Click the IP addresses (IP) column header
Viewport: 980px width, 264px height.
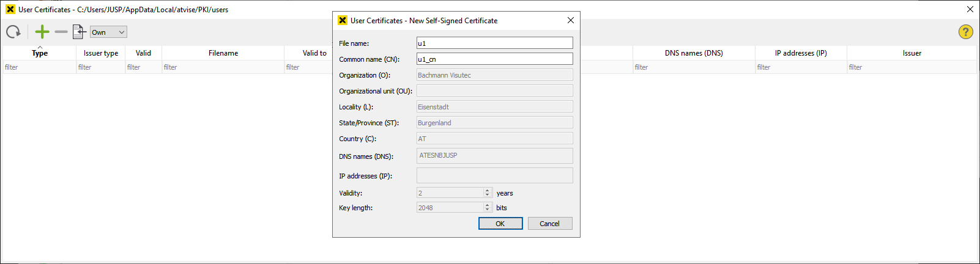coord(801,53)
